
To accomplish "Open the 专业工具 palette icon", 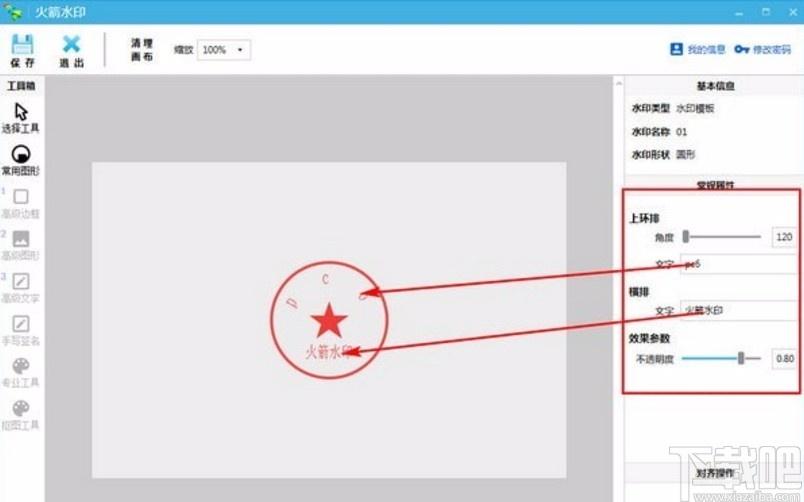I will click(x=21, y=366).
